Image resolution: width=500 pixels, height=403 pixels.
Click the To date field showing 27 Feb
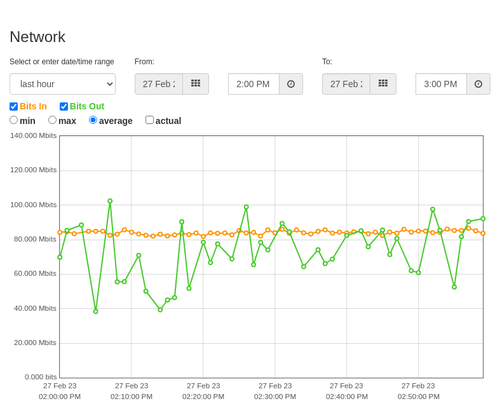(346, 84)
